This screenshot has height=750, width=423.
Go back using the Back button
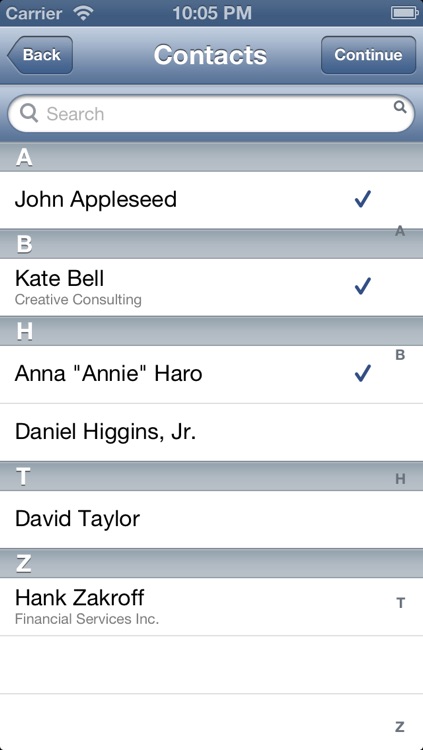(40, 55)
